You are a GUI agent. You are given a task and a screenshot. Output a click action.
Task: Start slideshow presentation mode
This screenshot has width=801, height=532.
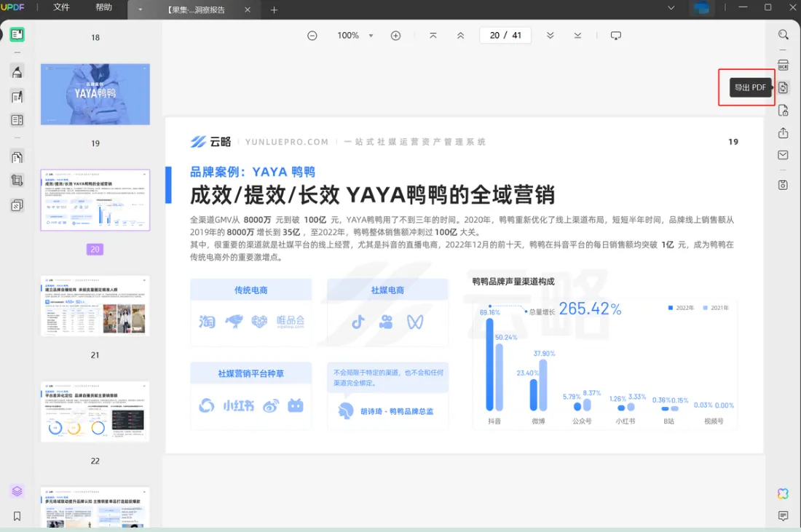point(616,36)
